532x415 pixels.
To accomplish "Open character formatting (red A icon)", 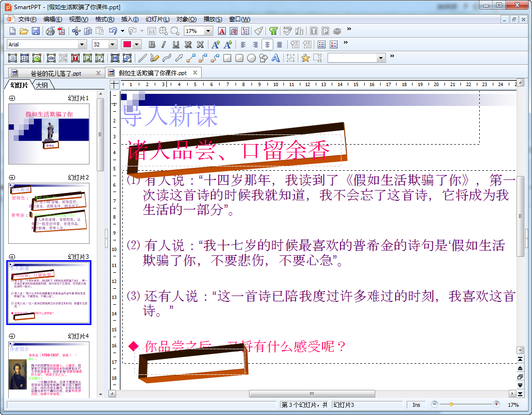I will 222,31.
